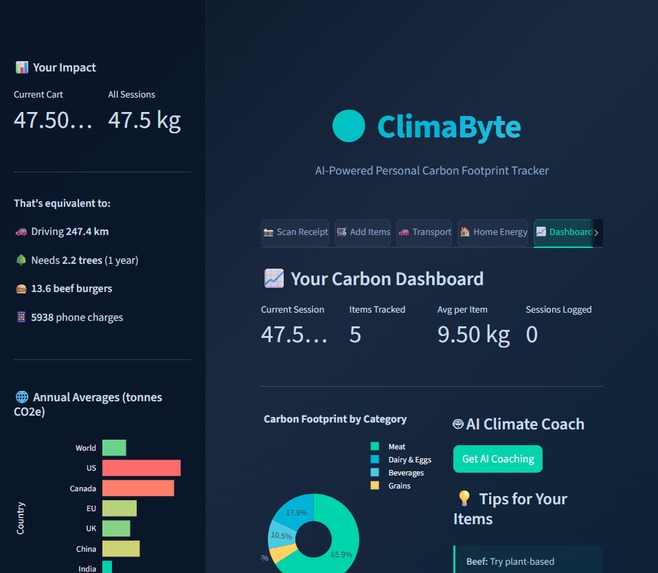The height and width of the screenshot is (573, 658).
Task: Click the tab bar right scroll arrow
Action: point(596,233)
